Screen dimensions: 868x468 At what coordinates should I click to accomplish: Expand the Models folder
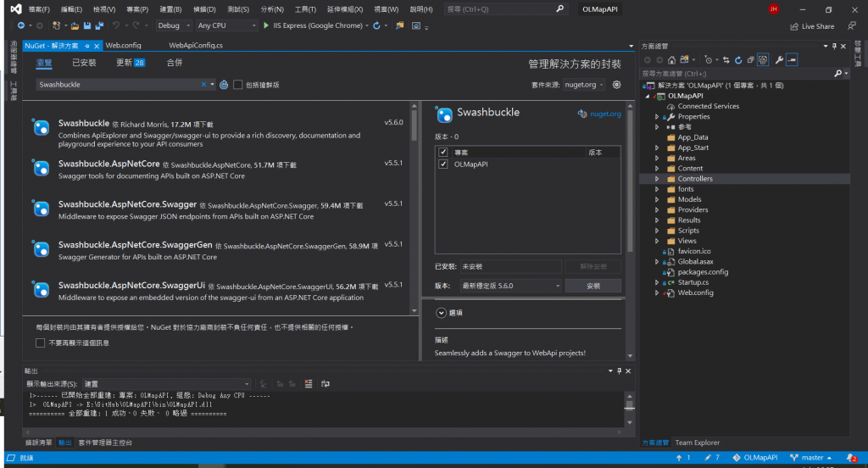[x=657, y=199]
